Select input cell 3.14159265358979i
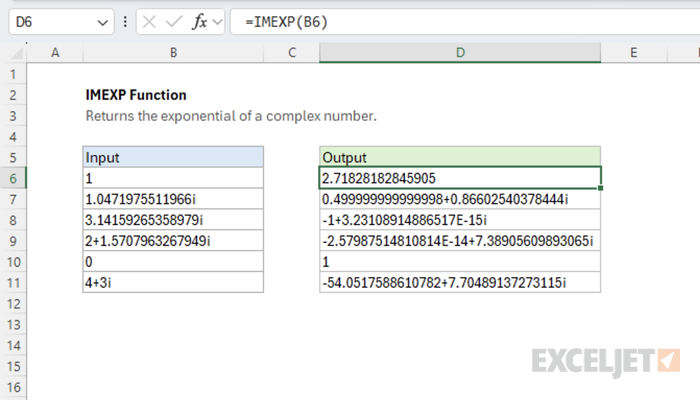Screen dimensions: 700x400 click(x=173, y=220)
